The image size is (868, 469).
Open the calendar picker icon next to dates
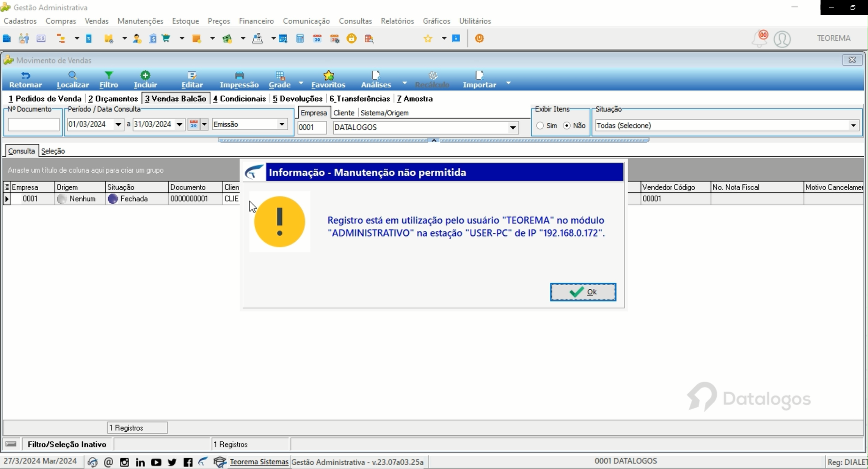click(194, 124)
